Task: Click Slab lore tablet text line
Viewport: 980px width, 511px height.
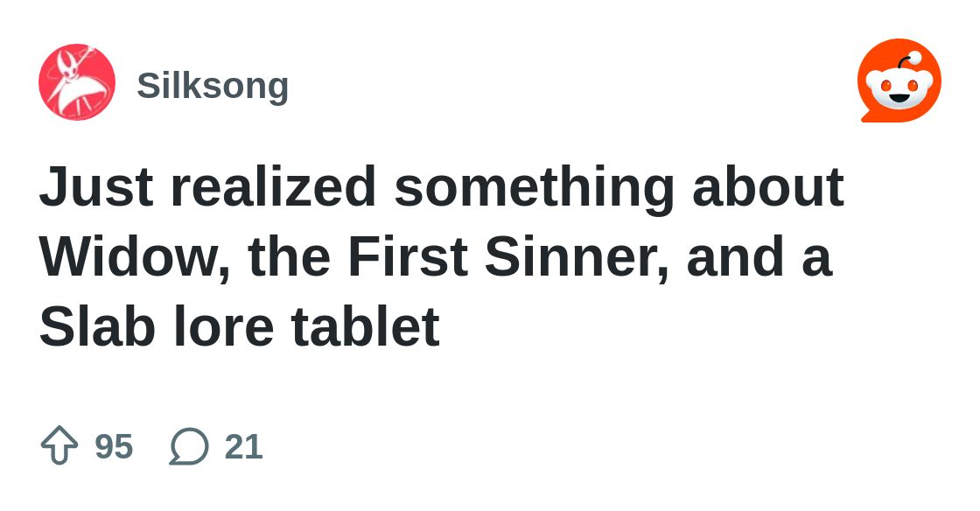Action: click(x=240, y=326)
